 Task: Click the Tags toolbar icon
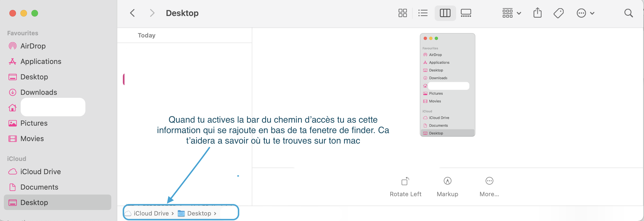coord(559,13)
